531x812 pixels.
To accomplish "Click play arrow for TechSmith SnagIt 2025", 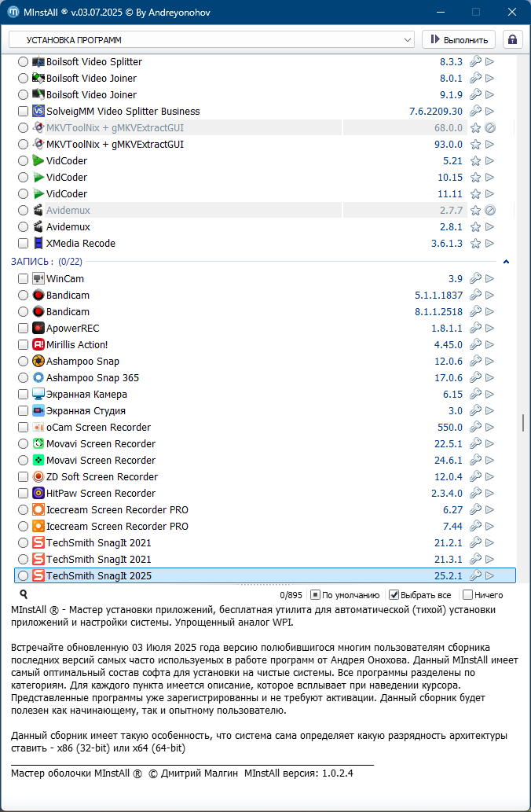I will 490,575.
